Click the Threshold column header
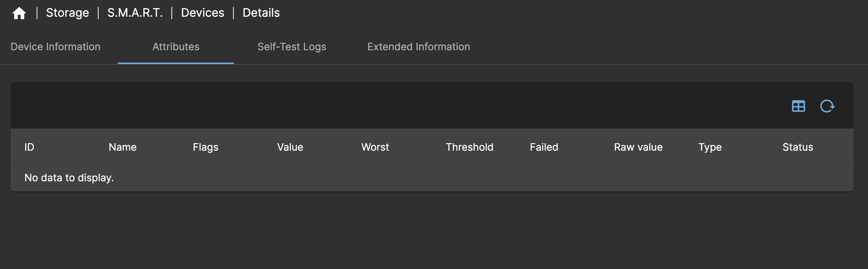This screenshot has width=868, height=269. point(470,147)
